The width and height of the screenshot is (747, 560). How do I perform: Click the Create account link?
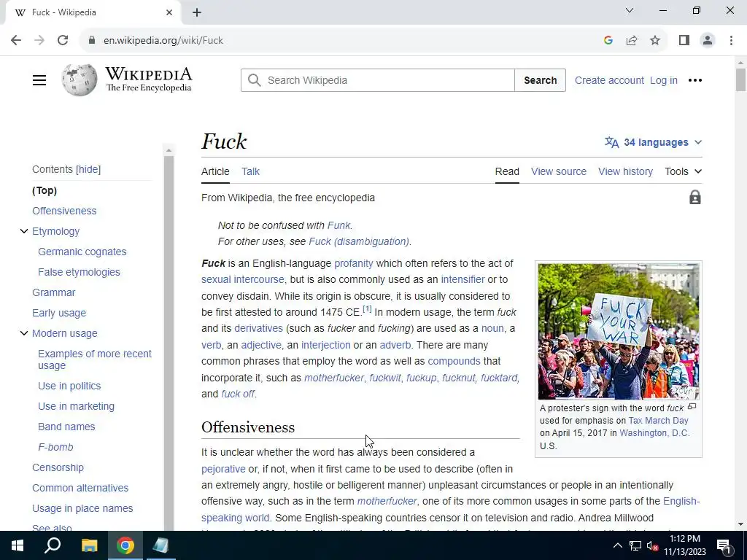coord(609,80)
